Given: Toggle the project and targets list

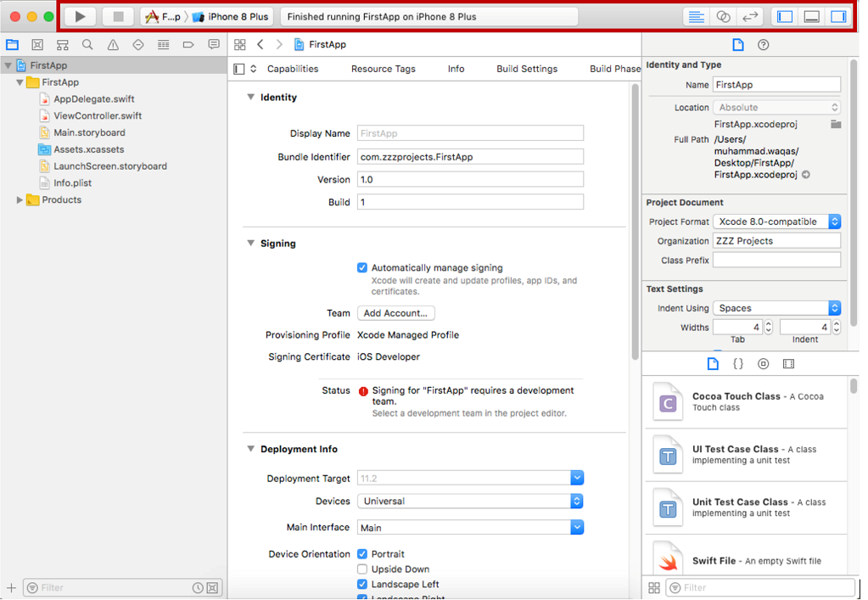Looking at the screenshot, I should (x=239, y=70).
